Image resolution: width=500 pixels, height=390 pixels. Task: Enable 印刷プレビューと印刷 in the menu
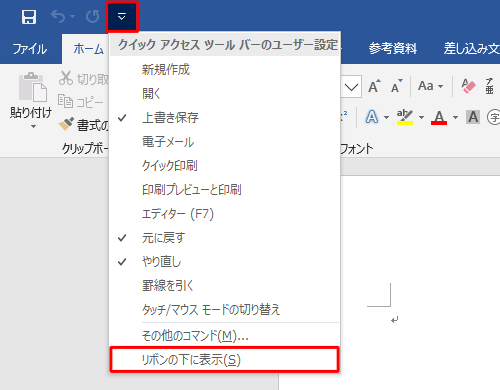(x=225, y=190)
